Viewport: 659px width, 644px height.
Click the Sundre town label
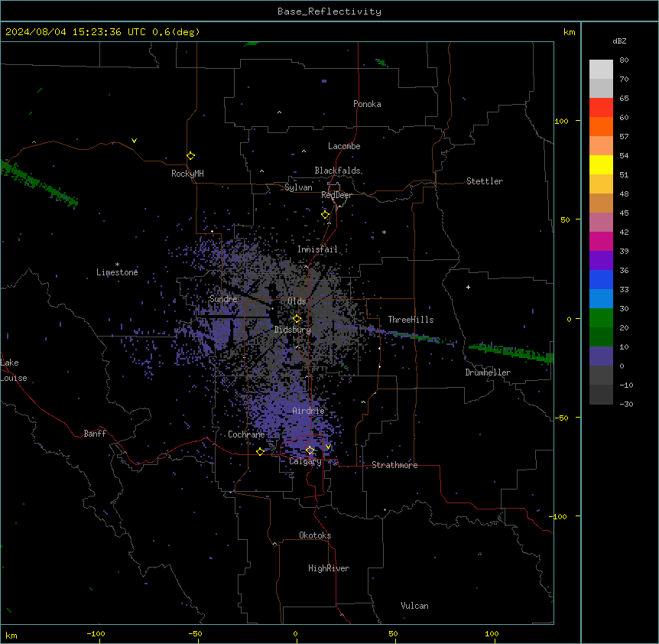pos(223,299)
